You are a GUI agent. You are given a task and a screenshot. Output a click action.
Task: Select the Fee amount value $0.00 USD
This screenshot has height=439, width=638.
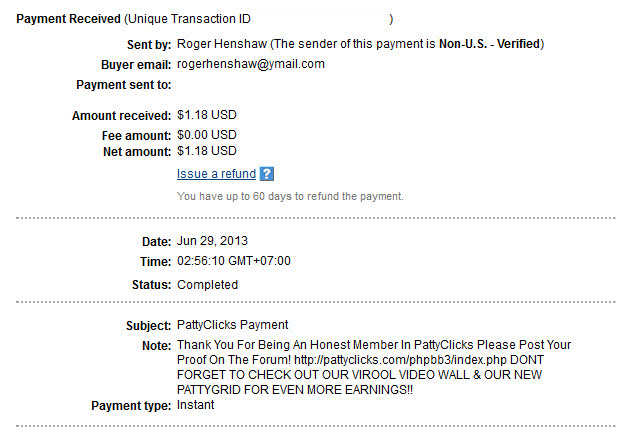pos(207,135)
